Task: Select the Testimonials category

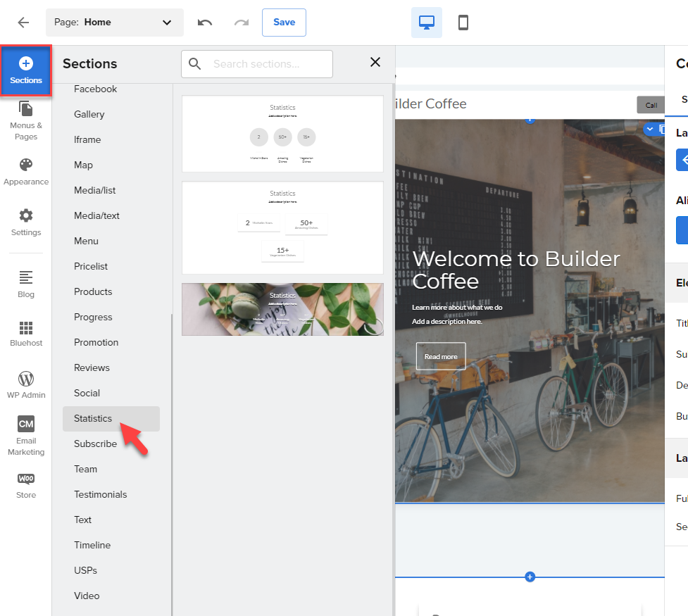Action: [101, 495]
